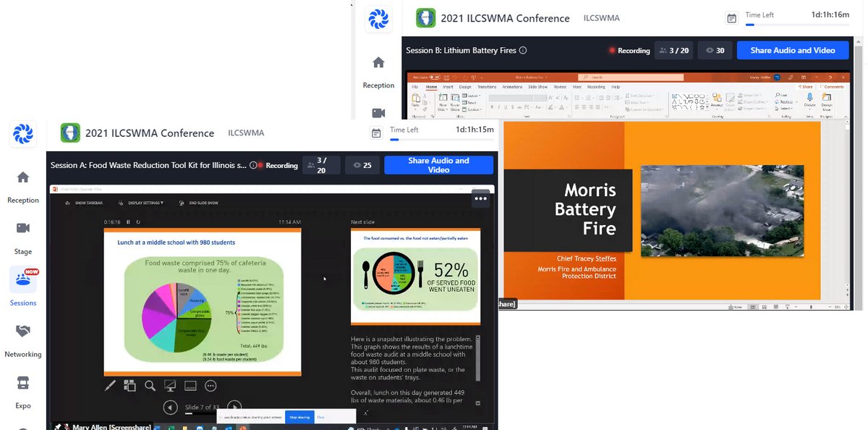Toggle black or unblack slide show icon
Image resolution: width=868 pixels, height=430 pixels.
[170, 386]
